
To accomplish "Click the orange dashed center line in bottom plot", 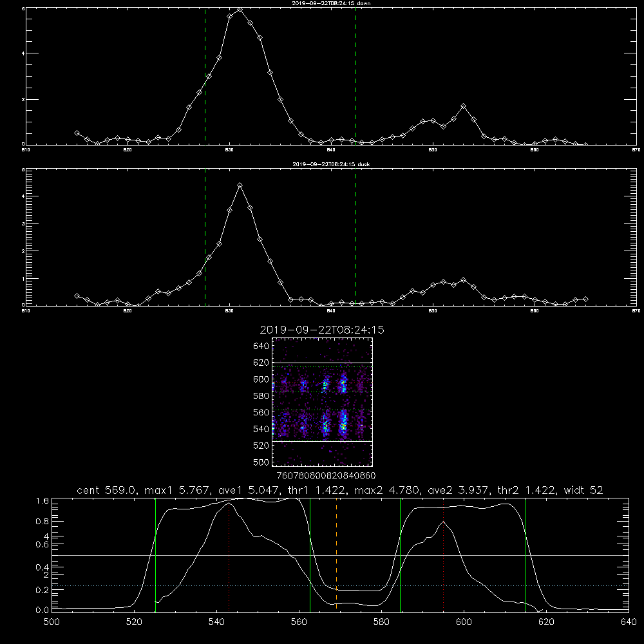I will point(336,554).
